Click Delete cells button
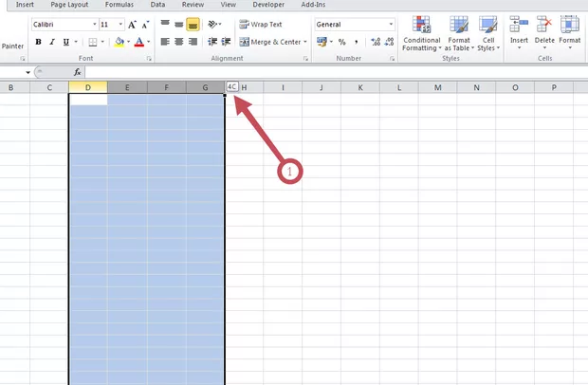 (x=544, y=33)
